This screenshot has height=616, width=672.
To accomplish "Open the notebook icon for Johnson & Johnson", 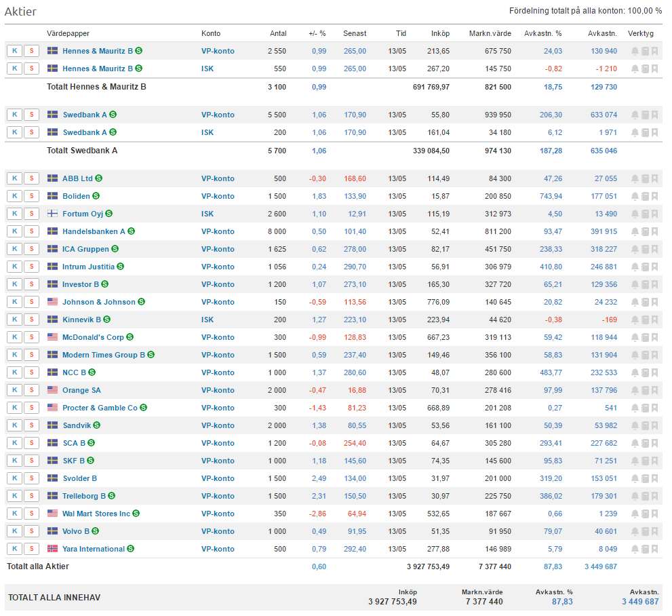I will [x=645, y=302].
